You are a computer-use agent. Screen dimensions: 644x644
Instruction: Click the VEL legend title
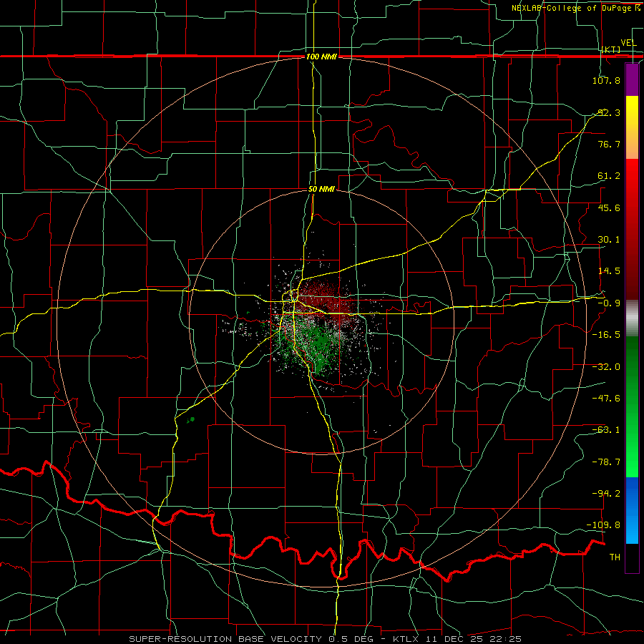tap(628, 43)
